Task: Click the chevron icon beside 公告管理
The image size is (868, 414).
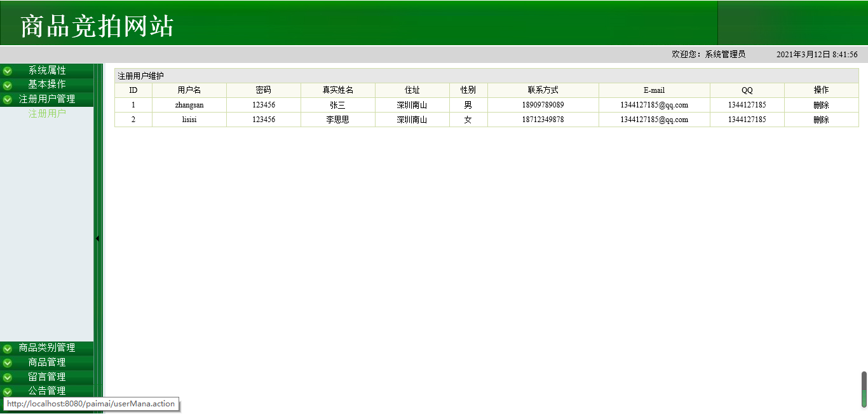Action: [8, 392]
